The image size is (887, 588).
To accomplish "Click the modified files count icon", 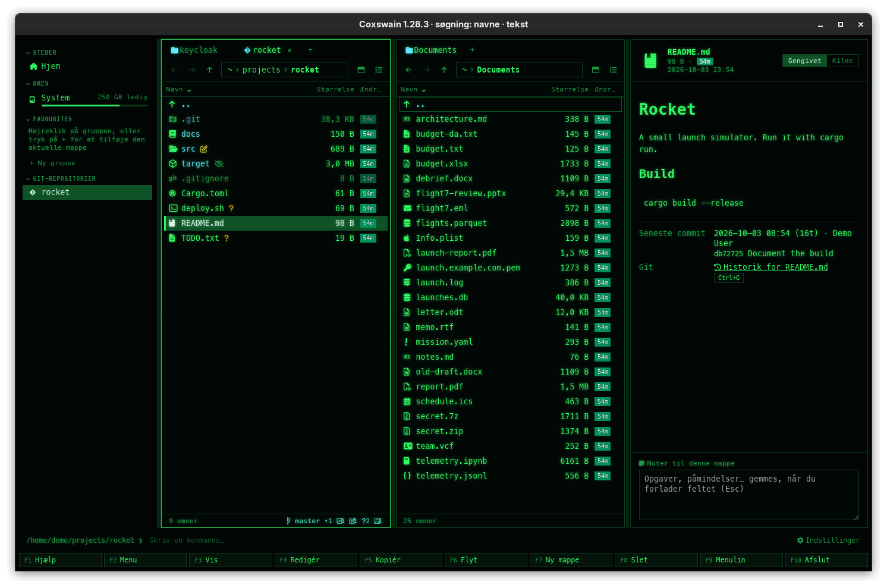I will (353, 521).
